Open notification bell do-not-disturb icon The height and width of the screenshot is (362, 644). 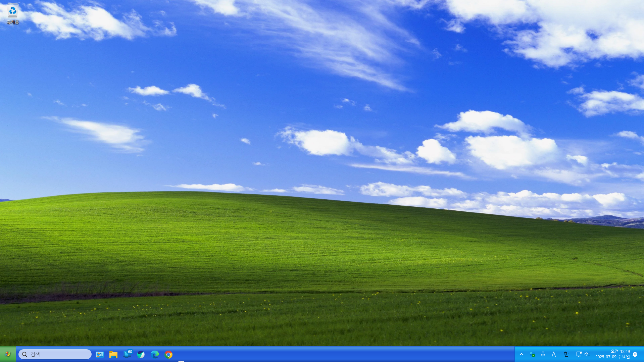(635, 354)
